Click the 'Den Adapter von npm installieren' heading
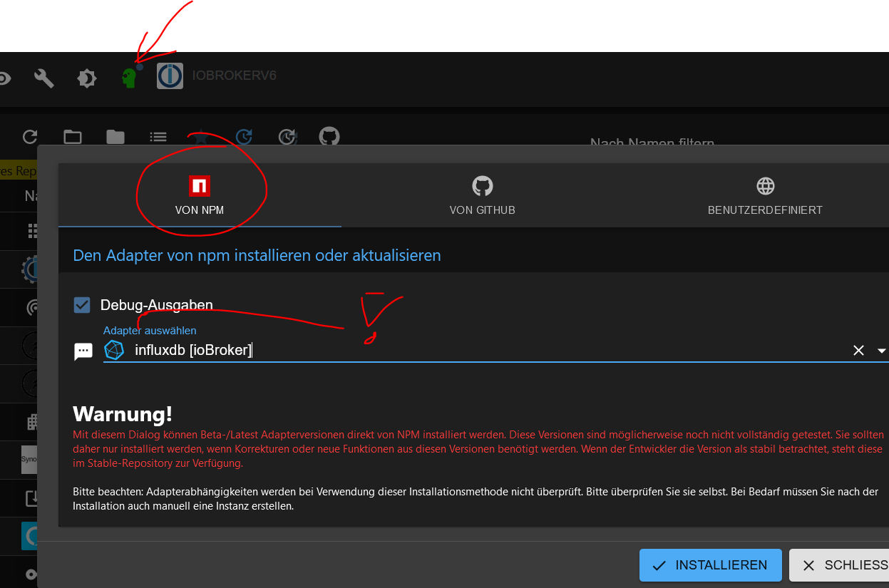Screen dimensions: 889x588 [x=257, y=254]
